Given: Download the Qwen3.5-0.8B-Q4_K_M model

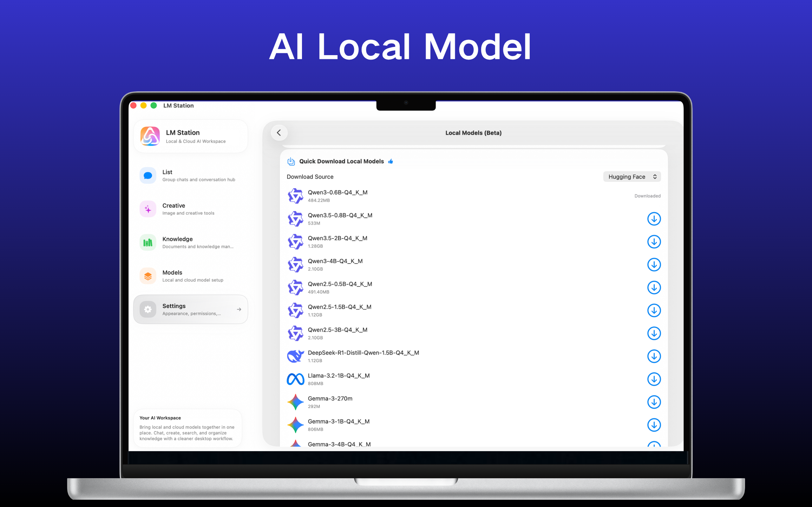Looking at the screenshot, I should 654,219.
